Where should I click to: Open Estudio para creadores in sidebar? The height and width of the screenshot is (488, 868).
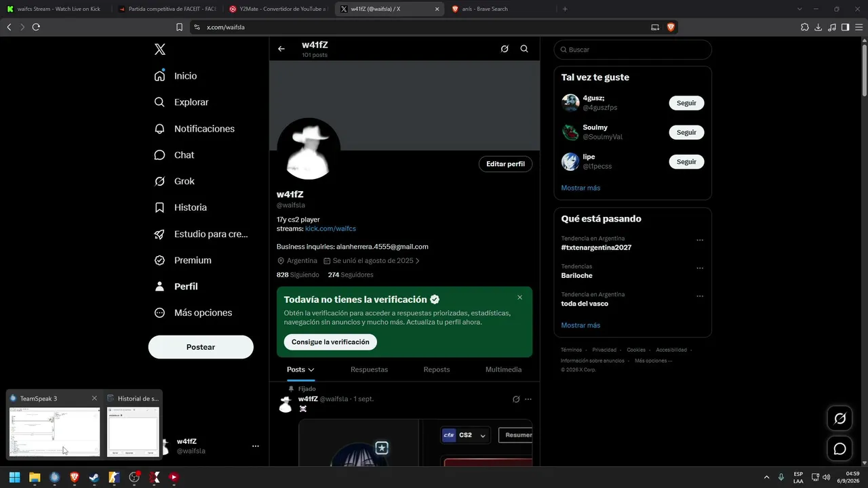[x=201, y=234]
